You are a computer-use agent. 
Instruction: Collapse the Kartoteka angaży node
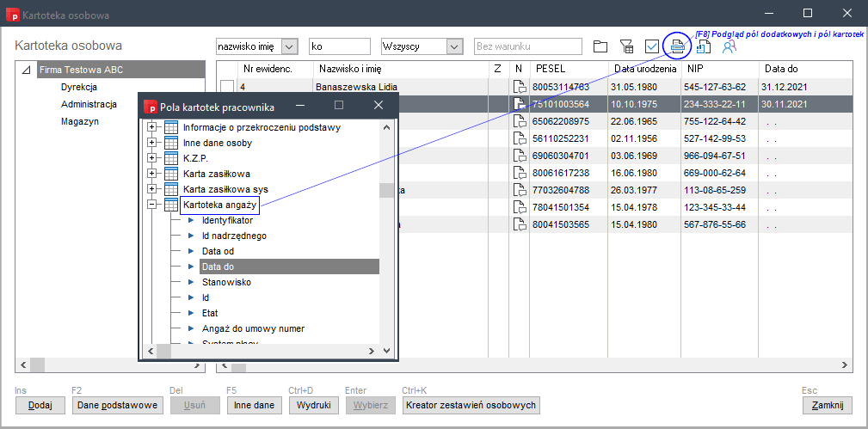pyautogui.click(x=151, y=205)
